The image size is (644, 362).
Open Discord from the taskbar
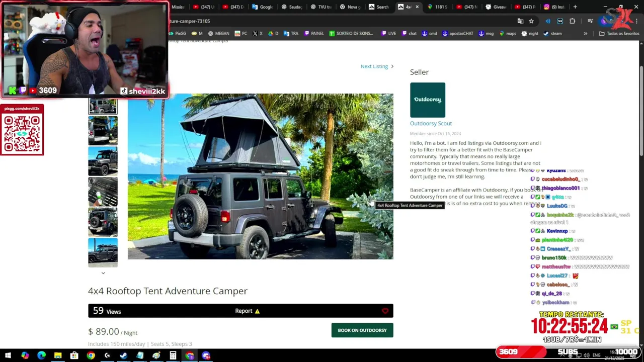coord(206,355)
